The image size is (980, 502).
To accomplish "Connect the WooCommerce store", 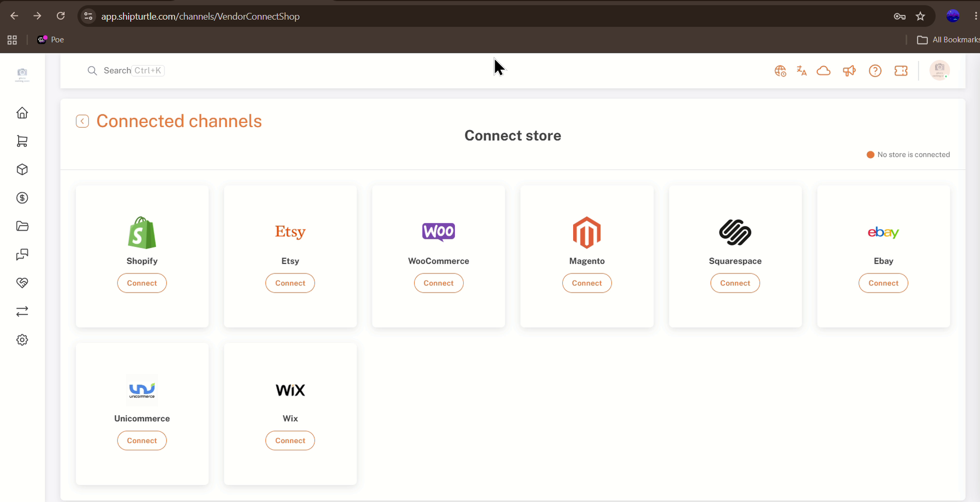I will point(438,283).
